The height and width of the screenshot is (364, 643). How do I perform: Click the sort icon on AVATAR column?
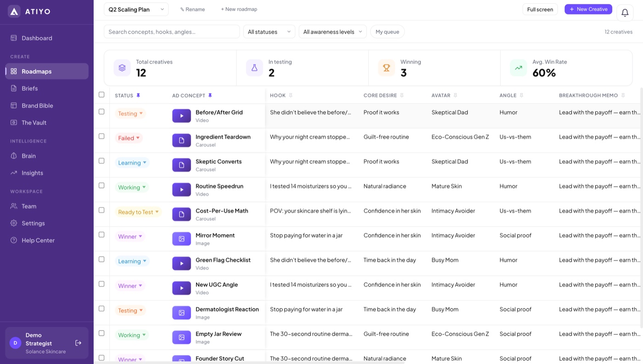tap(455, 95)
